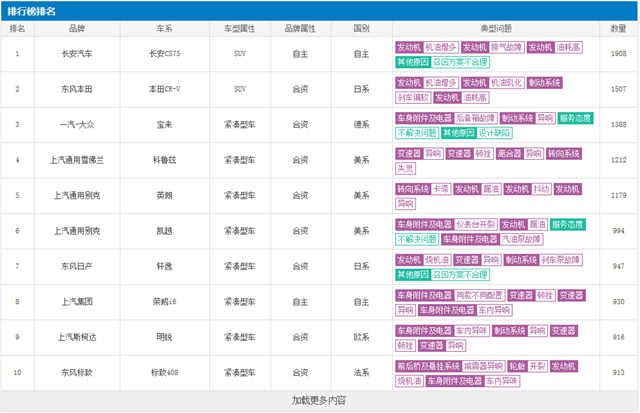Select the count 1212 cell
The height and width of the screenshot is (413, 640).
point(618,160)
